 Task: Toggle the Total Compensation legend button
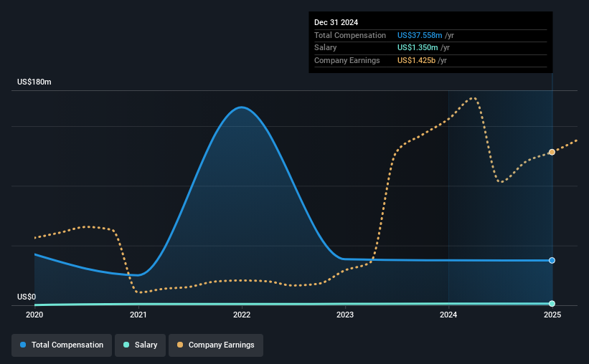click(62, 345)
